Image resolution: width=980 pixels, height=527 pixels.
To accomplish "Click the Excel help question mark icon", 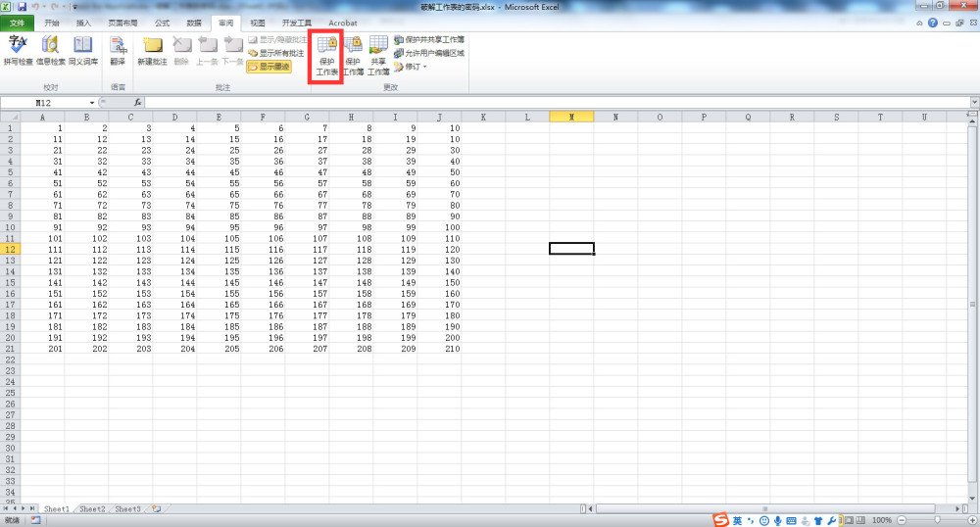I will 933,23.
